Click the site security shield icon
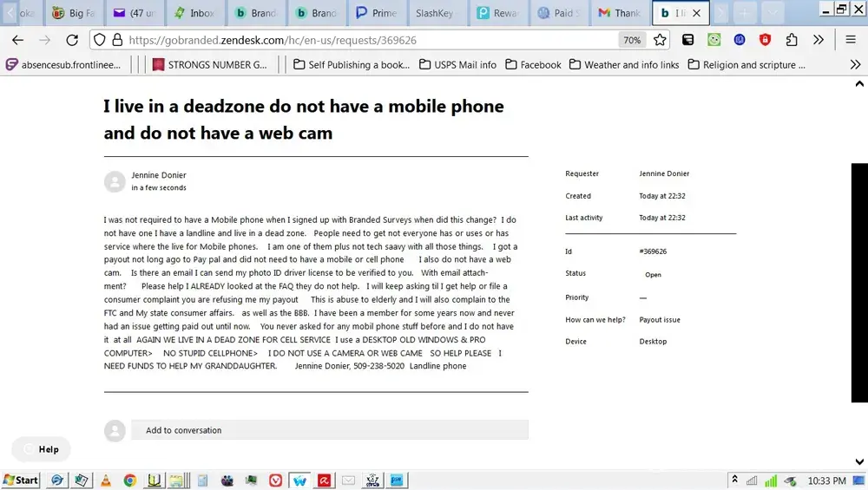Screen dimensions: 868x490 (99, 40)
